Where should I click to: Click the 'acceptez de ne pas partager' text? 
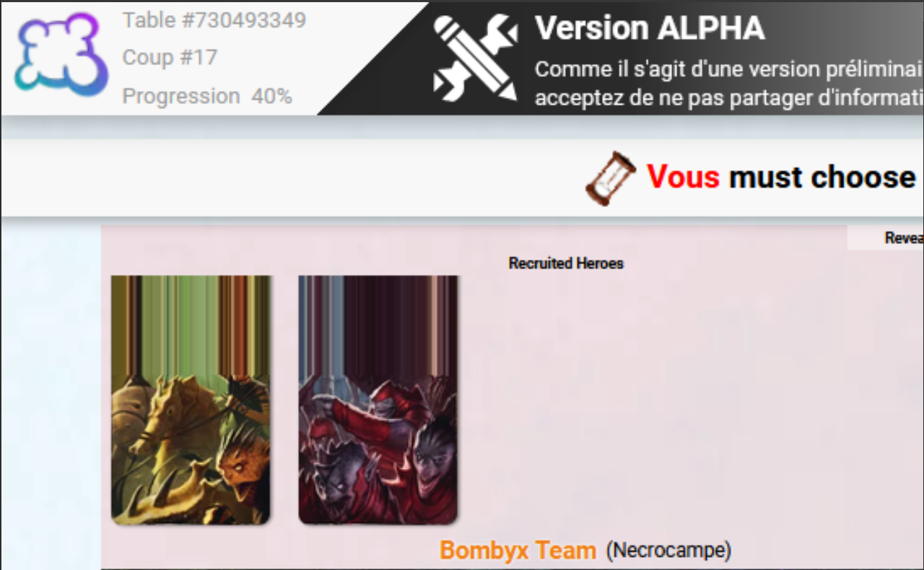click(x=729, y=98)
